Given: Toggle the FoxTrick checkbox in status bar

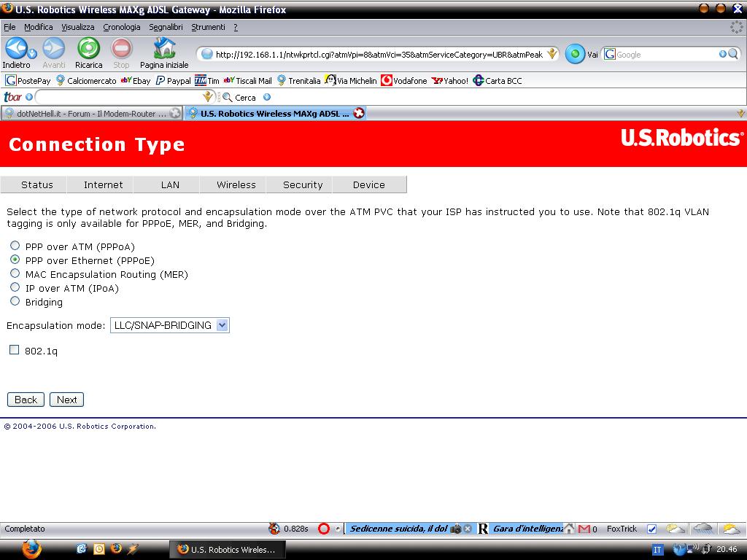Looking at the screenshot, I should pyautogui.click(x=651, y=529).
